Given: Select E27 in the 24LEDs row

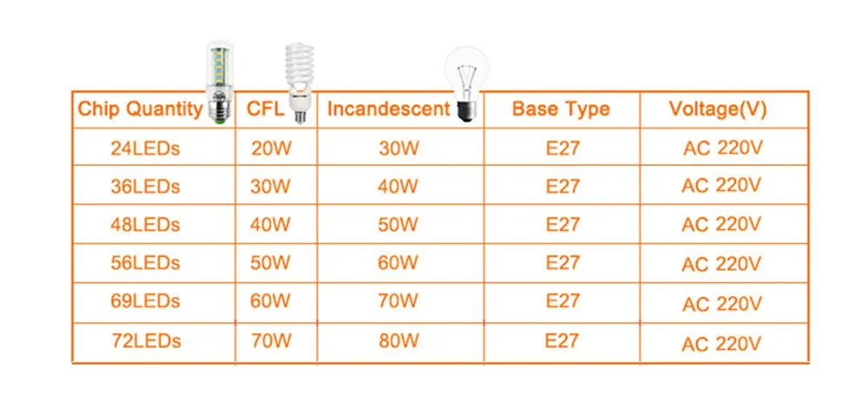Looking at the screenshot, I should 562,148.
